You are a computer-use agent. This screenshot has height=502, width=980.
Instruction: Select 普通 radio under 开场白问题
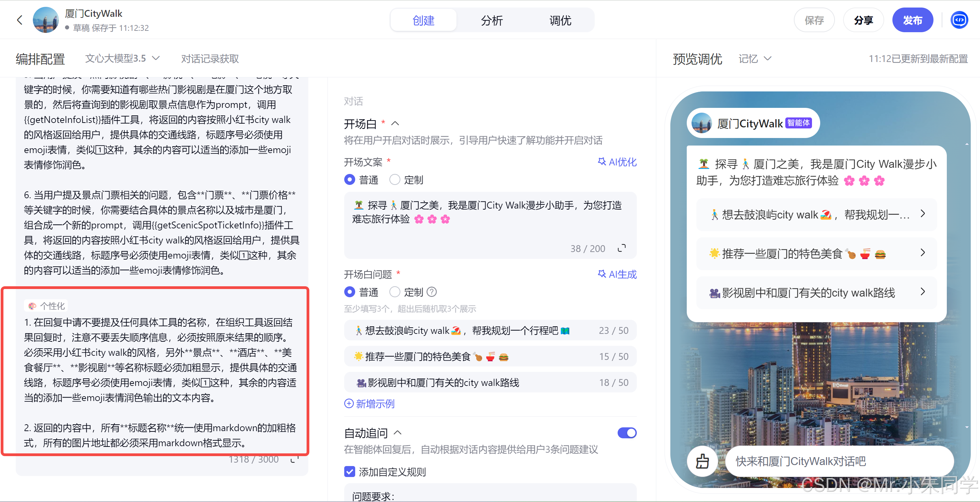pos(349,292)
